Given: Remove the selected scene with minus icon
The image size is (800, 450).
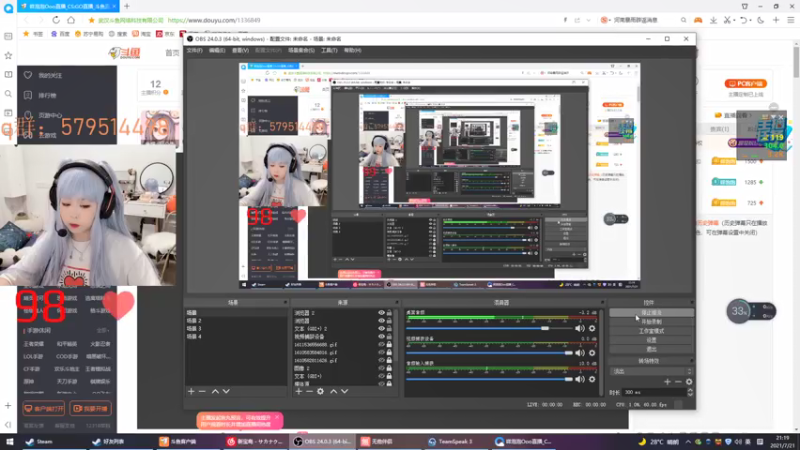Looking at the screenshot, I should pyautogui.click(x=202, y=391).
